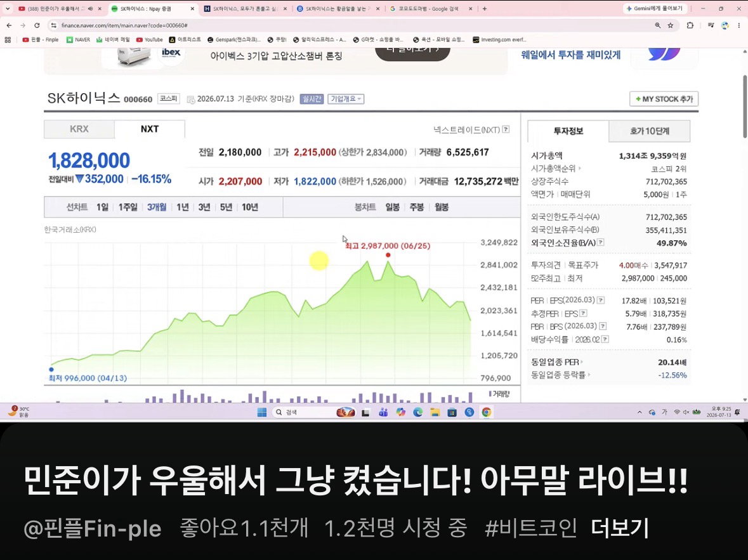
Task: Open File Explorer from the taskbar
Action: (x=435, y=412)
